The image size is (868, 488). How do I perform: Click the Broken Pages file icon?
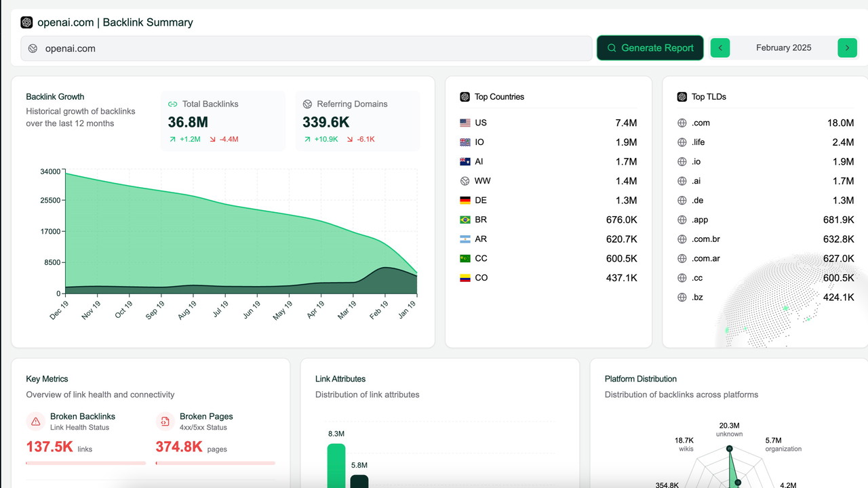(x=165, y=422)
